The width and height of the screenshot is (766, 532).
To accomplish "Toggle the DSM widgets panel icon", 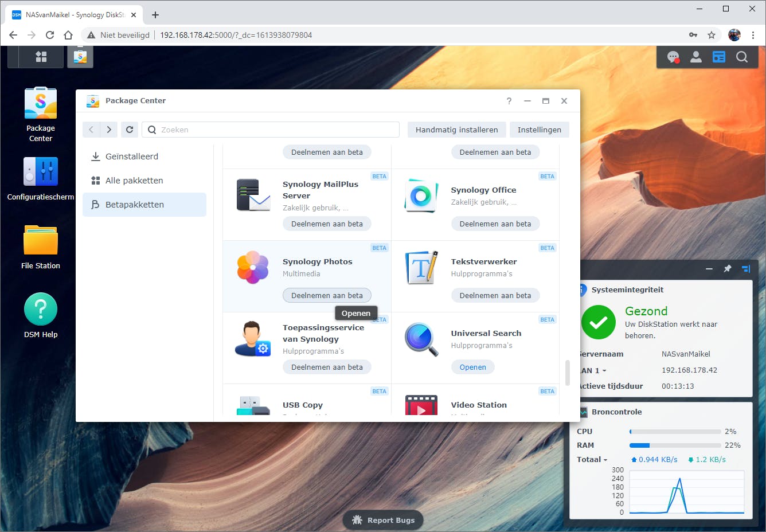I will tap(719, 57).
